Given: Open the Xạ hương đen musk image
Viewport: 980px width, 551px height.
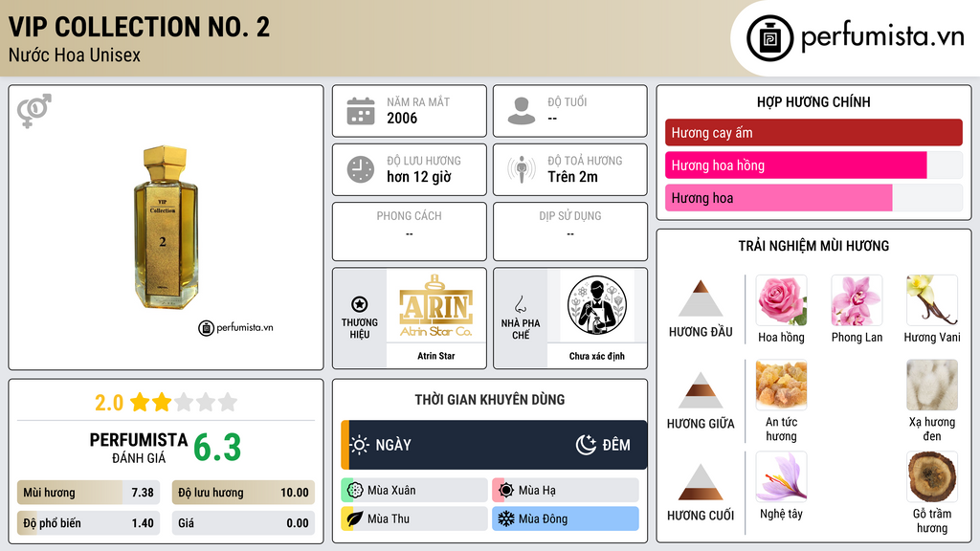Looking at the screenshot, I should (x=932, y=385).
